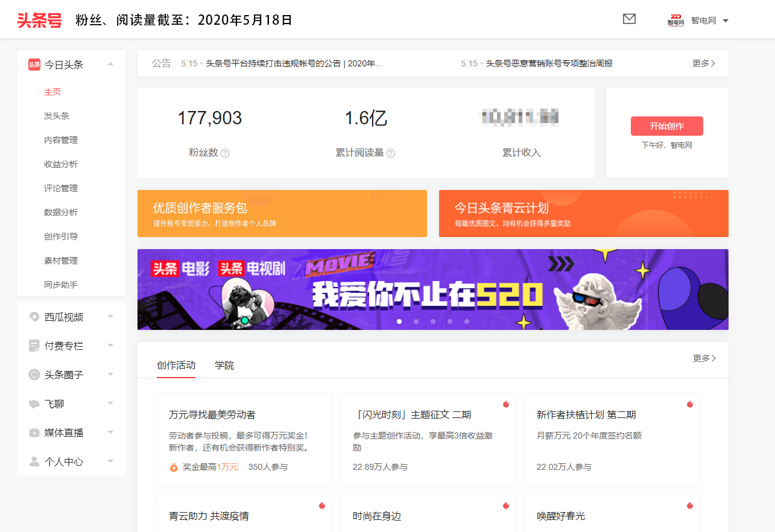Click hot flame icon on 新作者扶植计划 card
Viewport: 775px width, 532px height.
pyautogui.click(x=690, y=404)
